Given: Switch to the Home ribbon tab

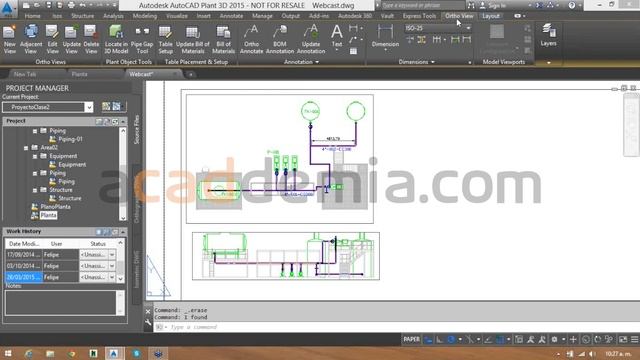Looking at the screenshot, I should [x=32, y=16].
